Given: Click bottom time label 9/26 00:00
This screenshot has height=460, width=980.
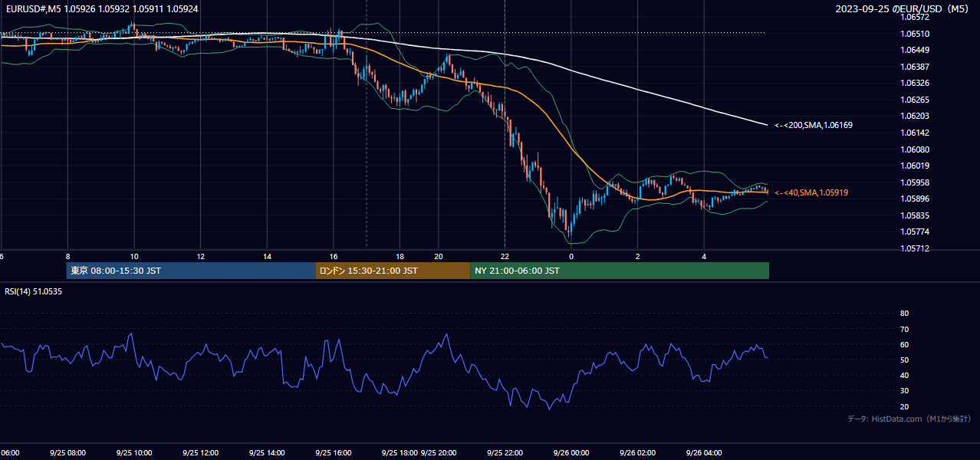Looking at the screenshot, I should tap(571, 452).
